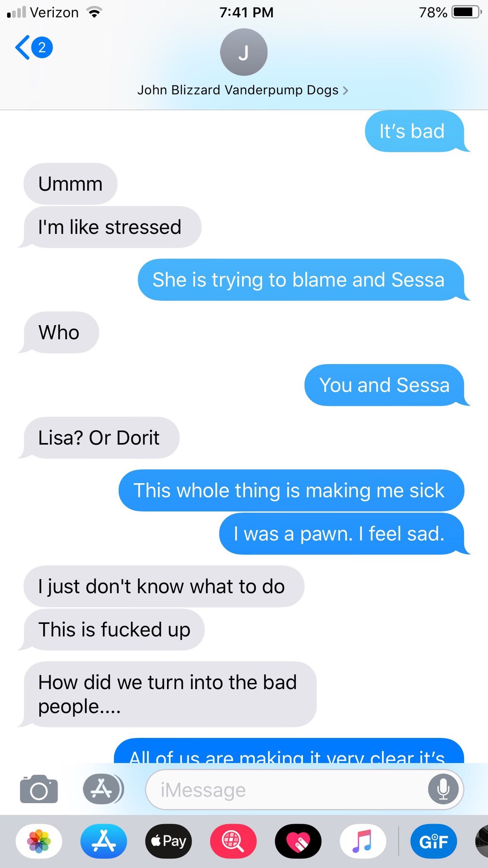The width and height of the screenshot is (488, 868).
Task: Open the camera icon beside the message field
Action: pos(39,789)
